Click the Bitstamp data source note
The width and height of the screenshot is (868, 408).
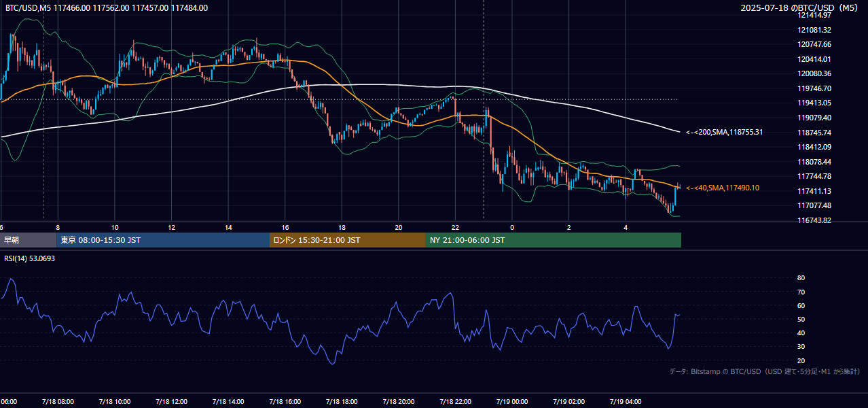point(765,371)
